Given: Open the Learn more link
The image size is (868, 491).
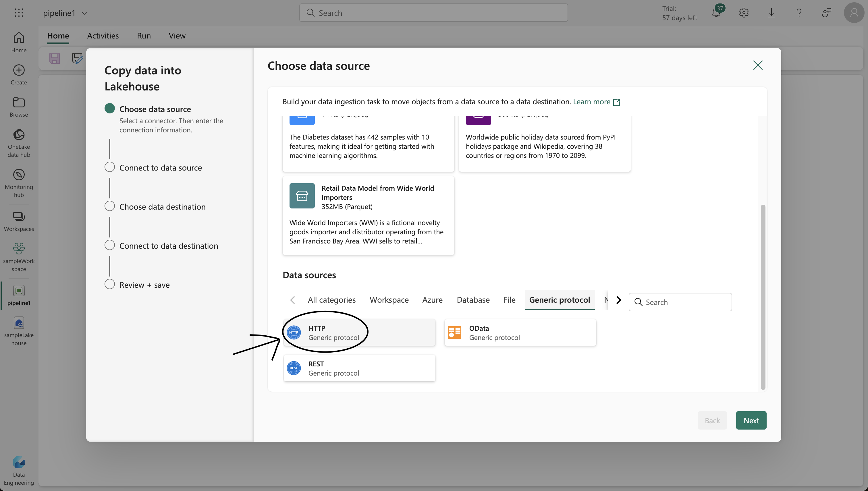Looking at the screenshot, I should click(x=596, y=102).
